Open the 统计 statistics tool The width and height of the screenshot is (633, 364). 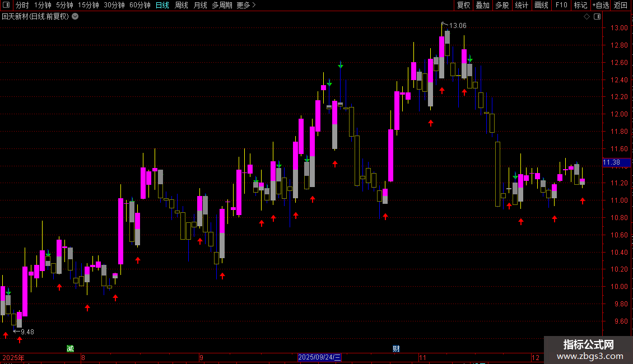pos(522,5)
